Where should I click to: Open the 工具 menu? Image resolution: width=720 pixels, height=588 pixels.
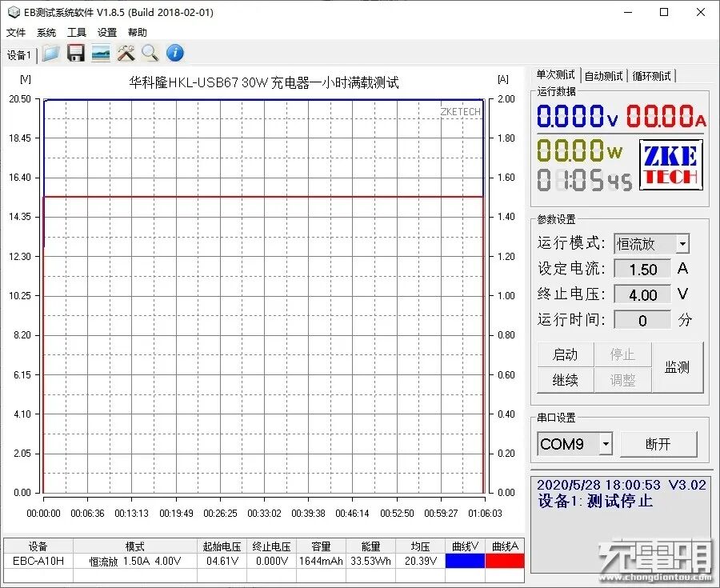coord(77,33)
